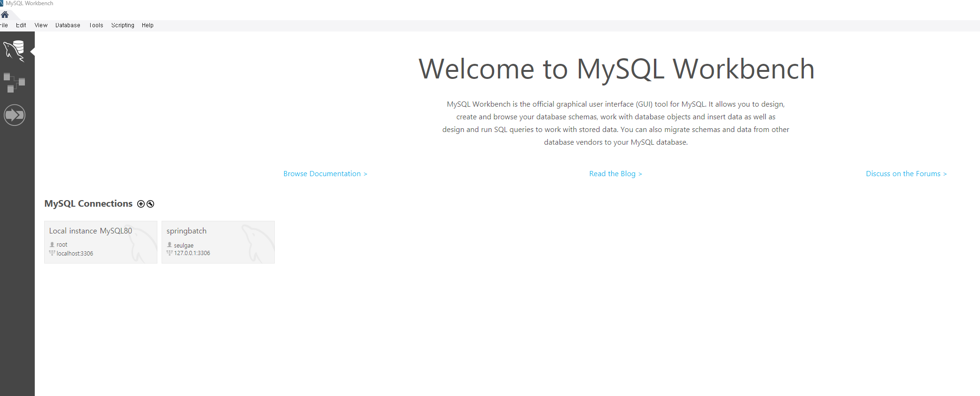
Task: Select MySQL connections sidebar icon
Action: tap(15, 51)
